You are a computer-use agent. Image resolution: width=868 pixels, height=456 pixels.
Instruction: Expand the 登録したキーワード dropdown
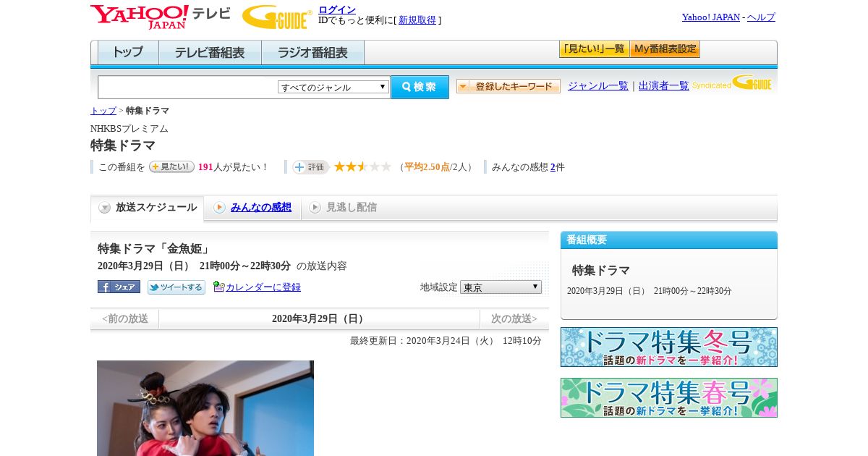pyautogui.click(x=508, y=86)
